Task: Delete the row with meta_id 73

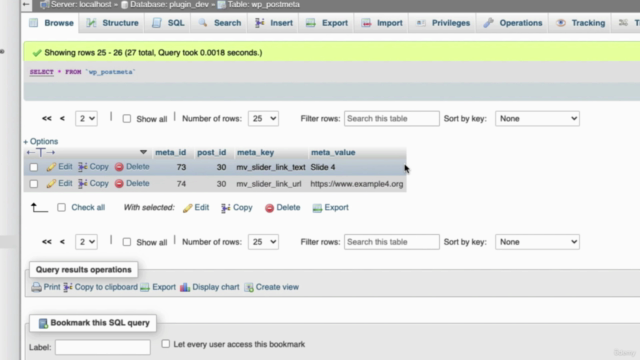Action: click(132, 167)
